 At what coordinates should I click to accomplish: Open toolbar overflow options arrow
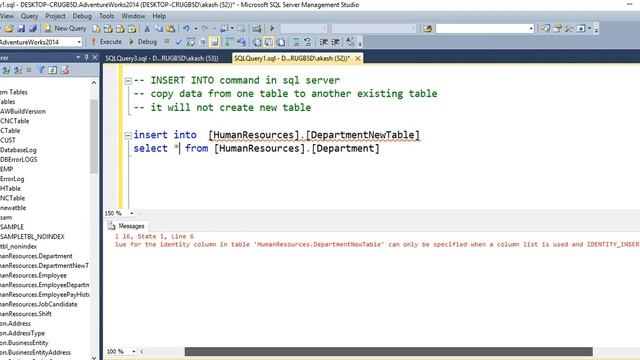(596, 30)
